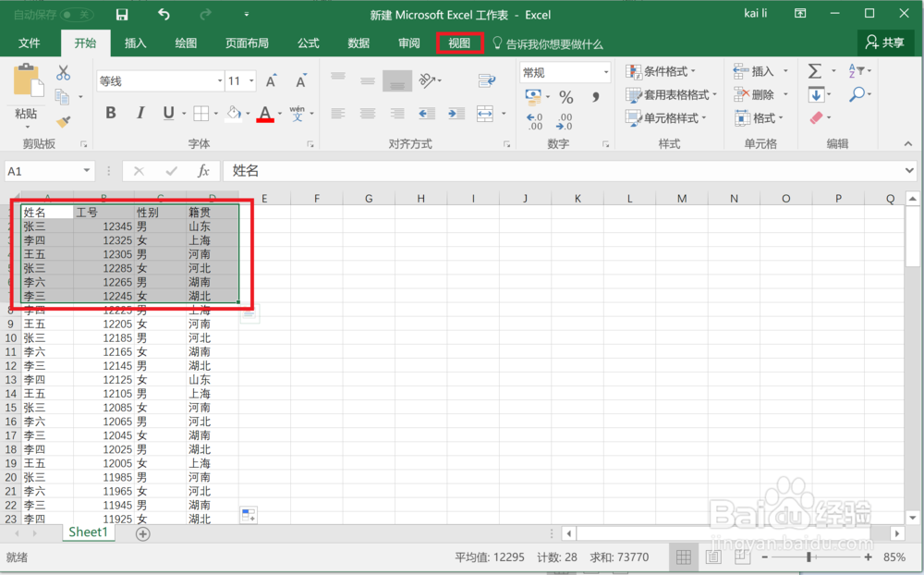Open 套用表格格式 dropdown
The height and width of the screenshot is (575, 924).
tap(671, 94)
